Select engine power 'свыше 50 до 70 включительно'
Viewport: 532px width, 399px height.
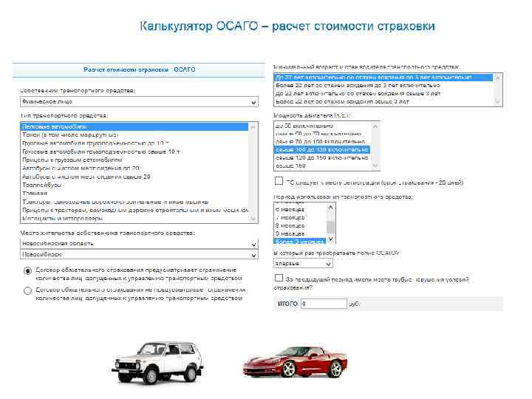tap(322, 134)
